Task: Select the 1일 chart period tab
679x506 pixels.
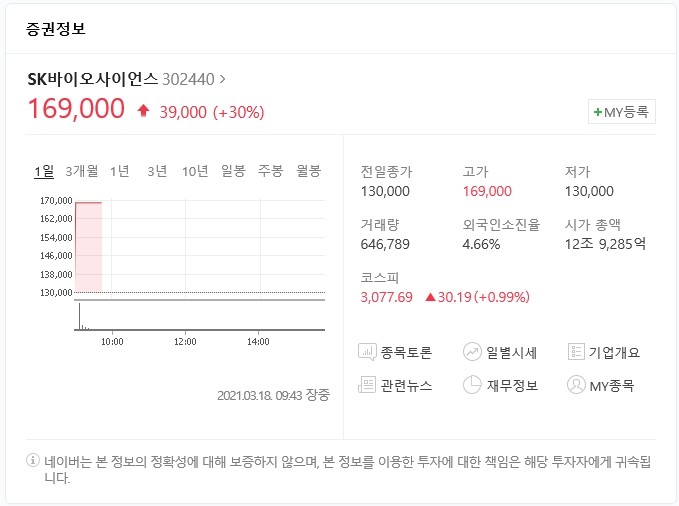Action: pos(44,171)
